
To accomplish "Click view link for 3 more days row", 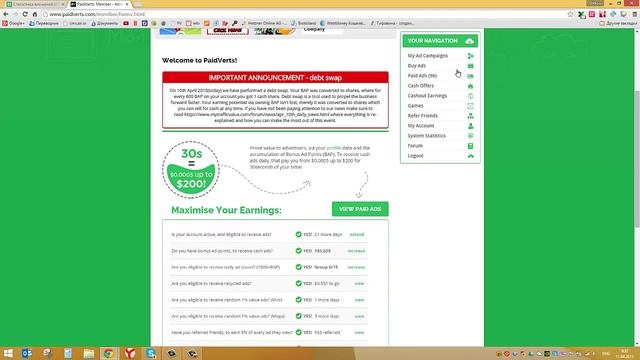I will (x=359, y=316).
